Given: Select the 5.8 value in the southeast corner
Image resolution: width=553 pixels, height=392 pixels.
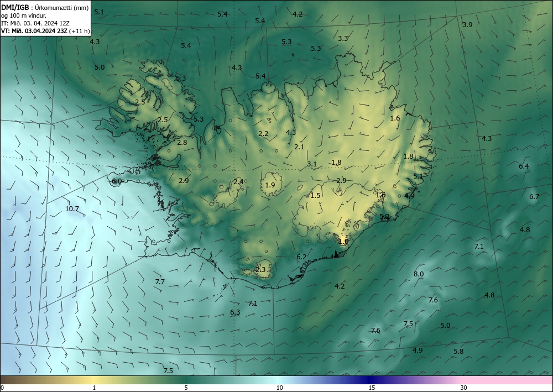Looking at the screenshot, I should (458, 352).
